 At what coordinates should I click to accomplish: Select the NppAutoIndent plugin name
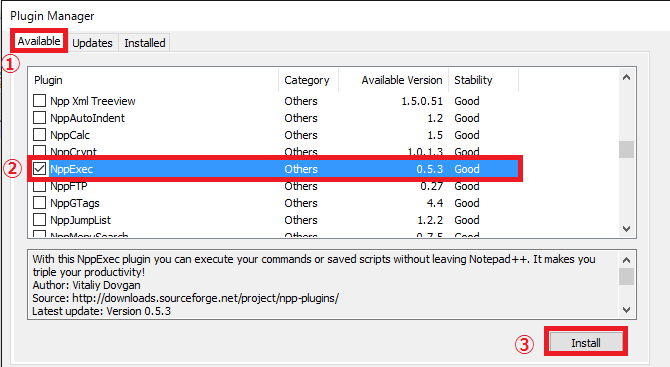tap(87, 118)
